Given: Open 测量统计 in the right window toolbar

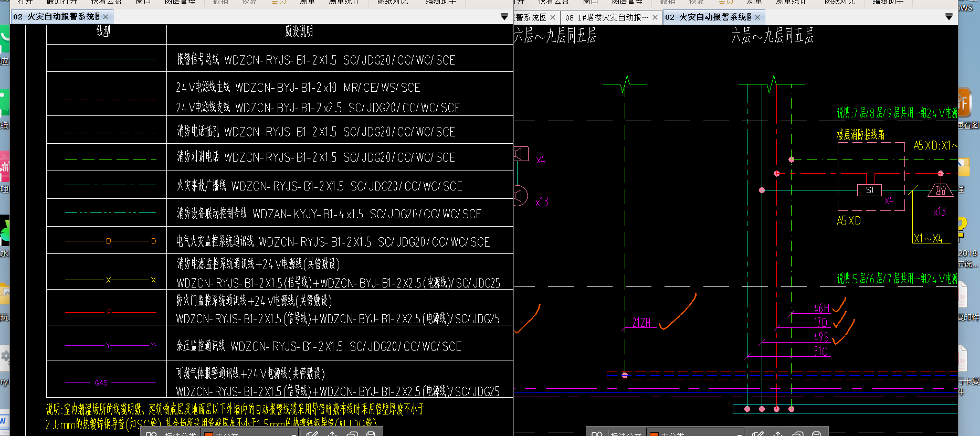Looking at the screenshot, I should coord(791,2).
